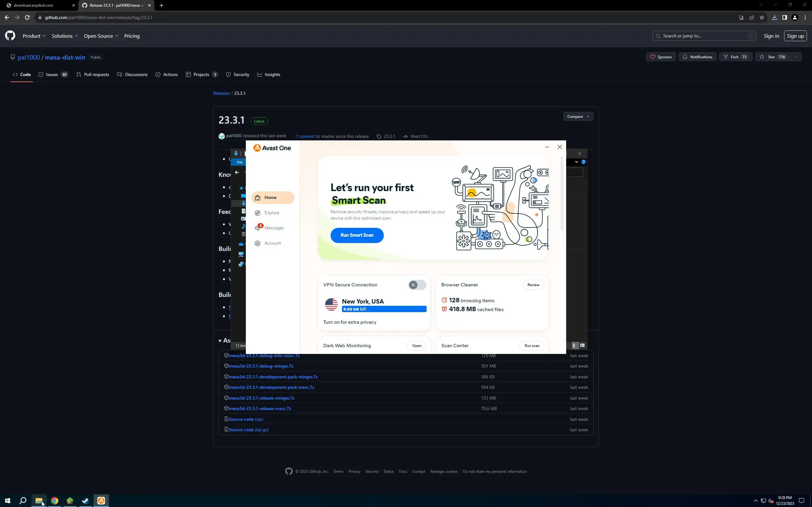The height and width of the screenshot is (507, 812).
Task: Reload the GitHub release page
Action: click(27, 17)
